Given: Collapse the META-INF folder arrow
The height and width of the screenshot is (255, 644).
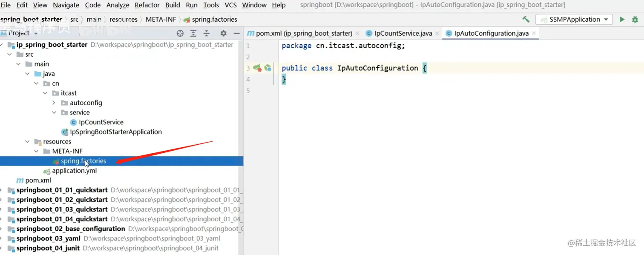Looking at the screenshot, I should [x=36, y=151].
